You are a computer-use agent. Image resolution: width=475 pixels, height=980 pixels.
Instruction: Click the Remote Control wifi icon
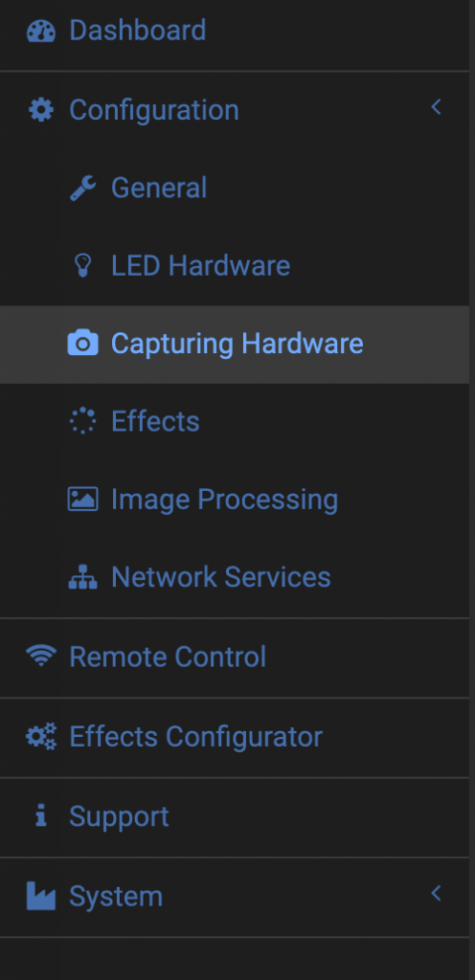coord(41,657)
